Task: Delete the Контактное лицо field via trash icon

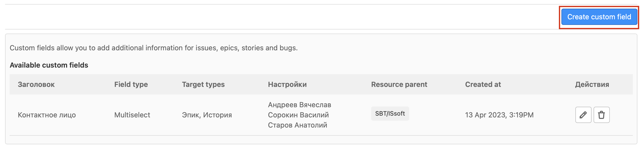Action: pos(601,115)
